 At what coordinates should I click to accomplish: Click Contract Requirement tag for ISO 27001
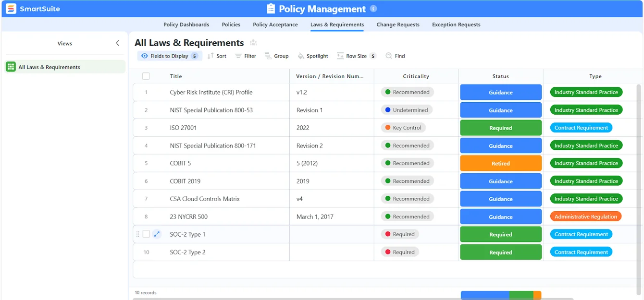click(x=582, y=128)
